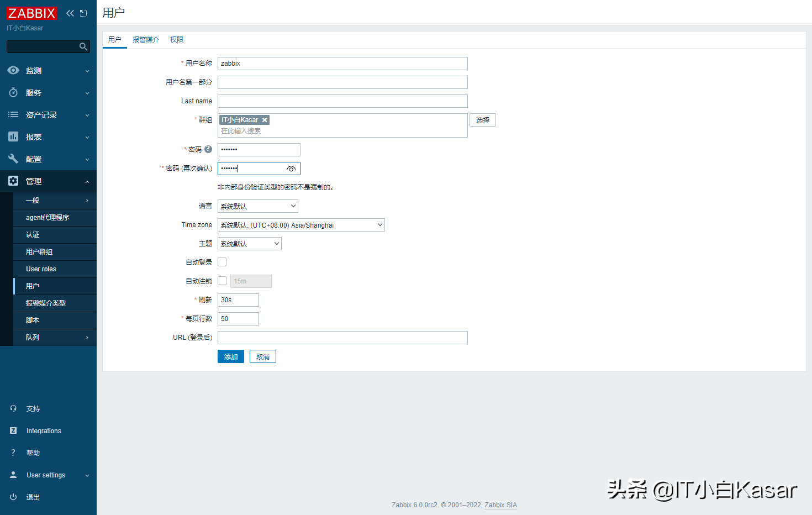Click the 资产记录 list icon

(13, 114)
